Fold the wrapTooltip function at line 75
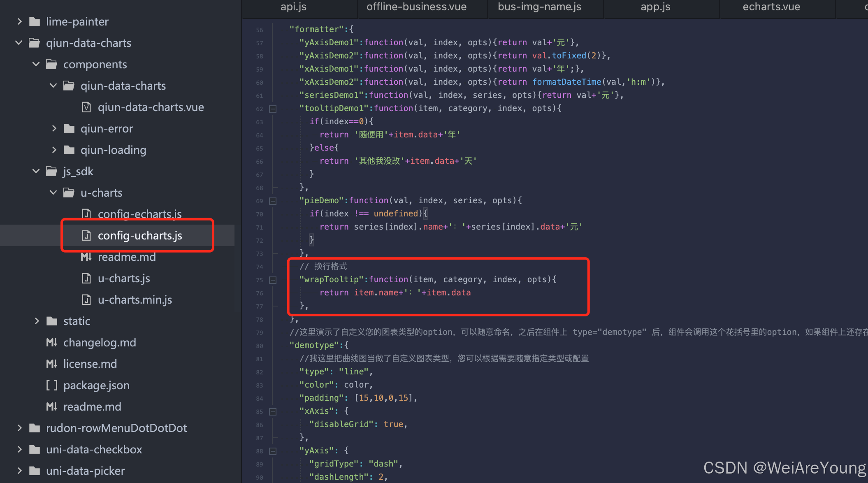Screen dimensions: 868x483 [273, 280]
